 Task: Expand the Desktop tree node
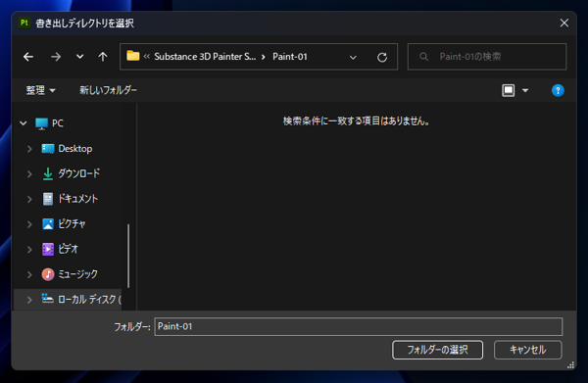(x=29, y=149)
